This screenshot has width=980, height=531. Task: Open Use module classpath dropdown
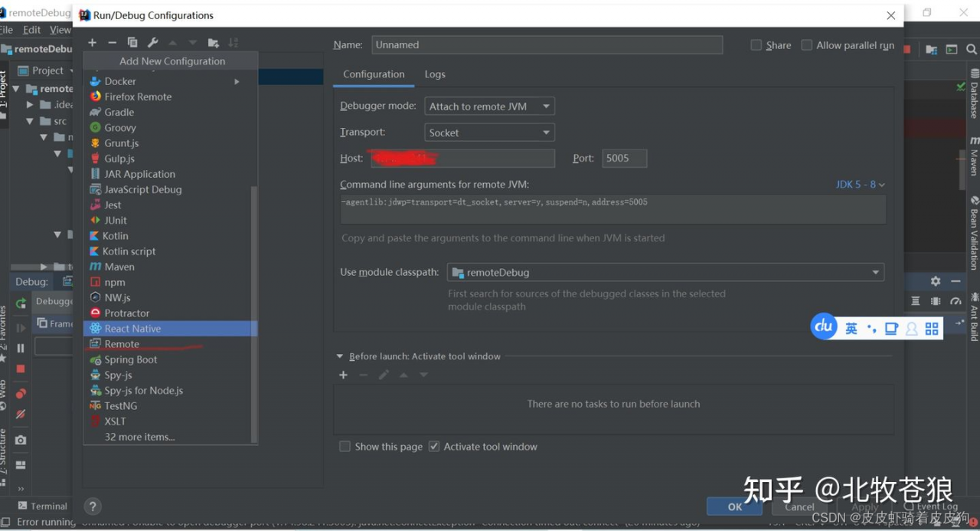[665, 272]
